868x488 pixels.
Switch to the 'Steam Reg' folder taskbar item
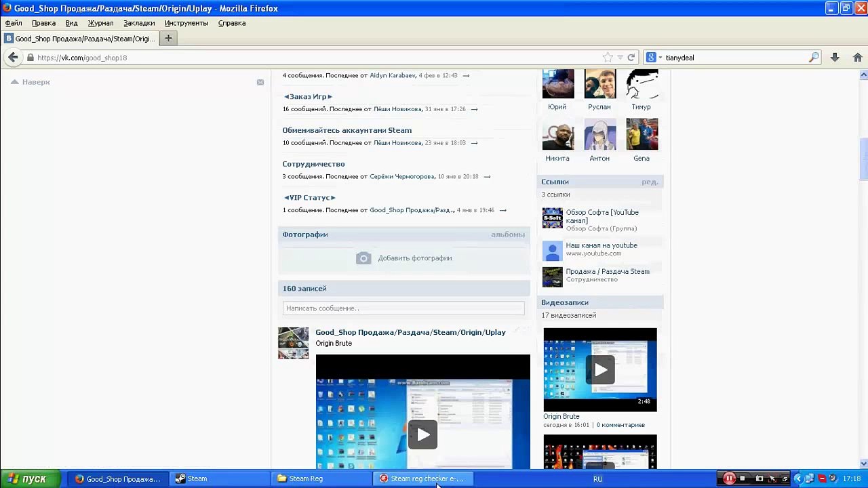point(320,479)
